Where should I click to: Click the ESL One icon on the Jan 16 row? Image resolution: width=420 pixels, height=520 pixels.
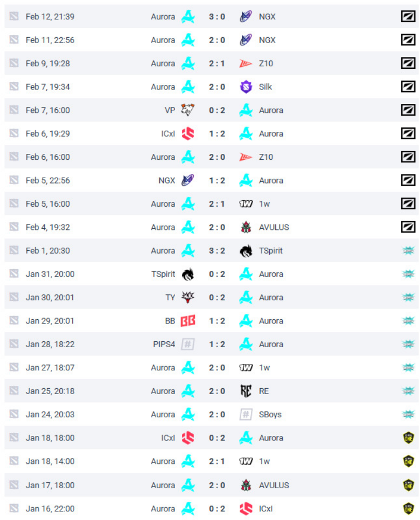tap(408, 508)
